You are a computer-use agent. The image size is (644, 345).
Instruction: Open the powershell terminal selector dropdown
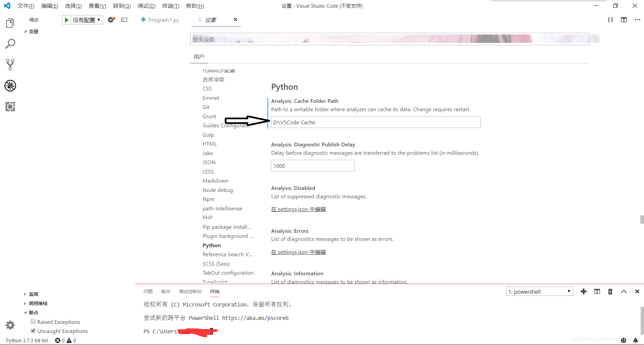point(539,291)
